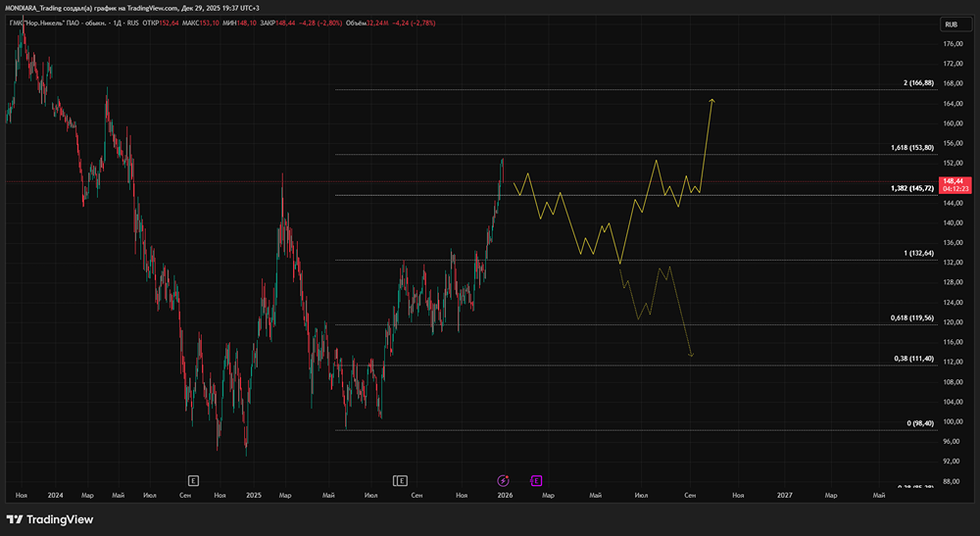The image size is (980, 536).
Task: Click the earnings E marker near Сен 2024
Action: point(193,480)
